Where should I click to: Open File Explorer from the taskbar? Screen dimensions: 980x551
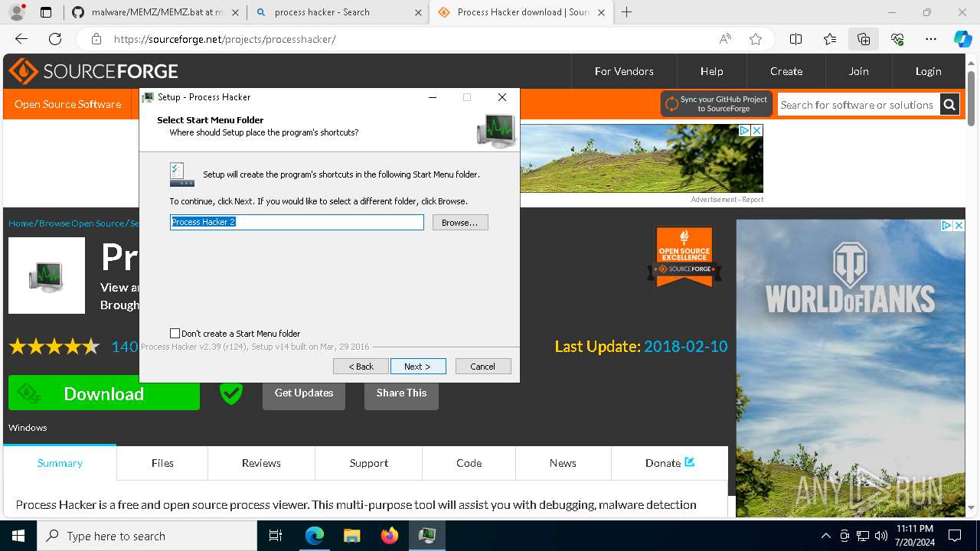351,536
